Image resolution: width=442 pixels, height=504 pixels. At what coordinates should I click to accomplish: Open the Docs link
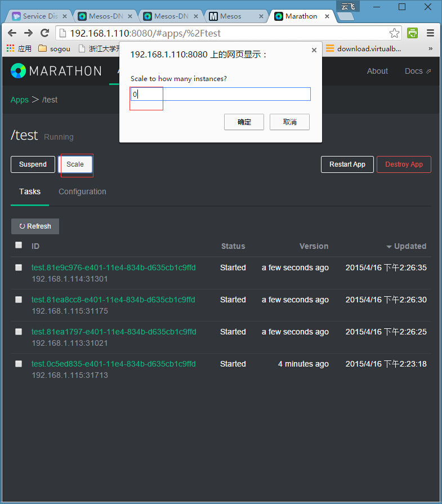pyautogui.click(x=418, y=71)
